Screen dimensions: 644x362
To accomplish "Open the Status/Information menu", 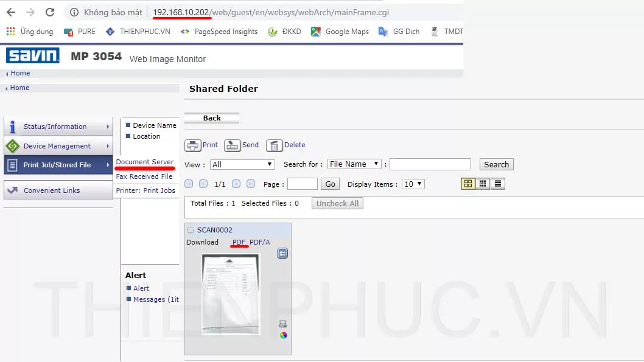I will click(58, 127).
